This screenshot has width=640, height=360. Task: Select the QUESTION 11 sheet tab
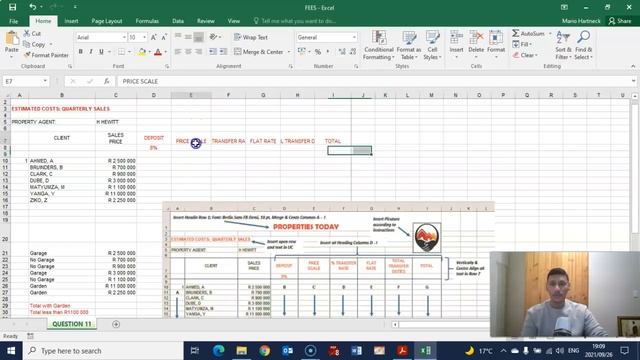click(71, 324)
